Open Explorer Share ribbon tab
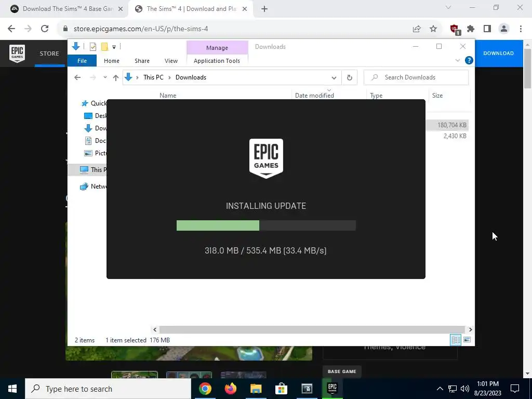 point(142,61)
